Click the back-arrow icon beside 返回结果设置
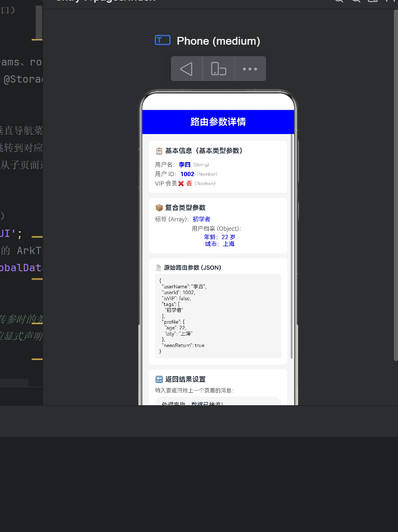Image resolution: width=398 pixels, height=532 pixels. tap(159, 379)
